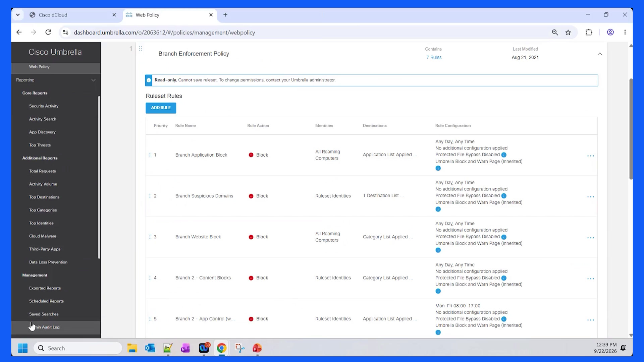
Task: Click drag handle of Branch Website Block rule
Action: pos(150,237)
